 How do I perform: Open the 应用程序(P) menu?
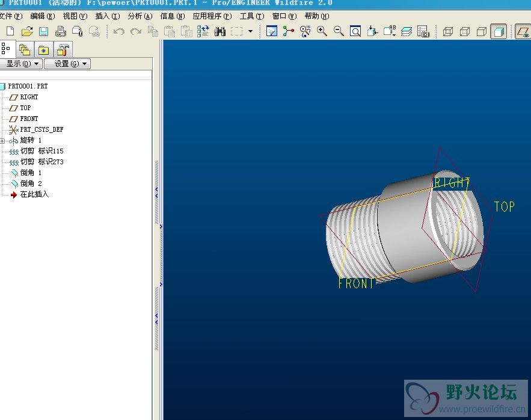click(x=212, y=16)
